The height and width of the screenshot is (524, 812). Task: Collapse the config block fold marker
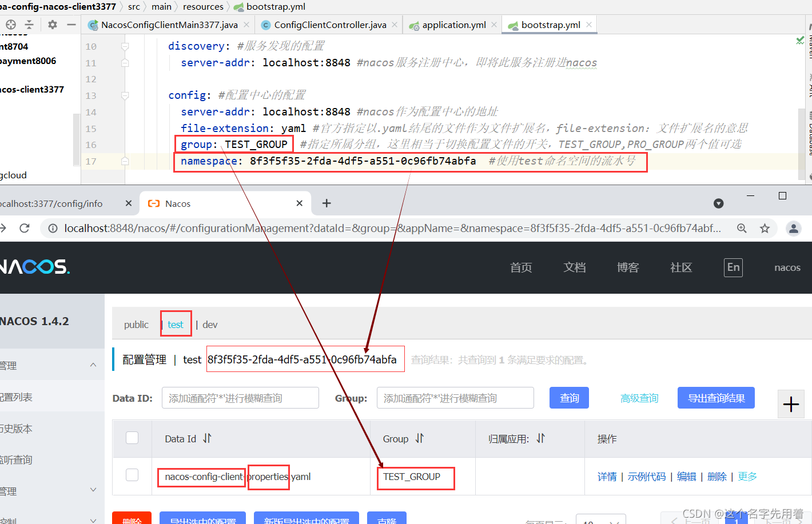coord(125,95)
